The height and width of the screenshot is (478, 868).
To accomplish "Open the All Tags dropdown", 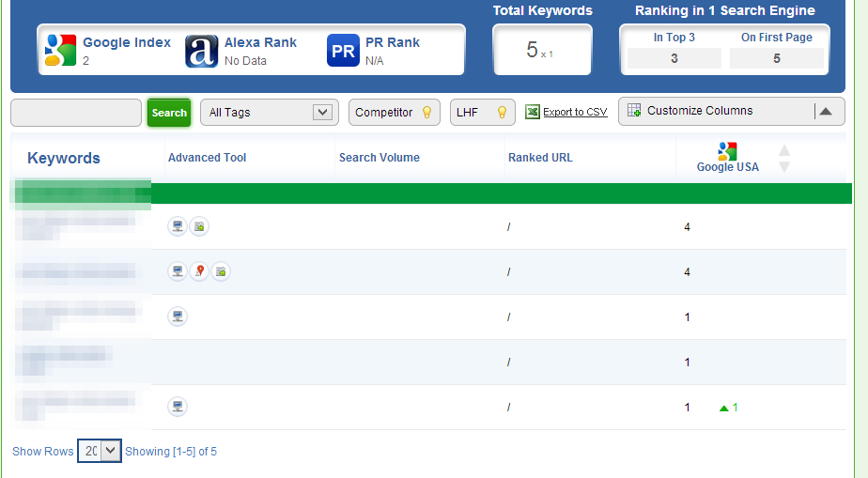I will pos(269,113).
